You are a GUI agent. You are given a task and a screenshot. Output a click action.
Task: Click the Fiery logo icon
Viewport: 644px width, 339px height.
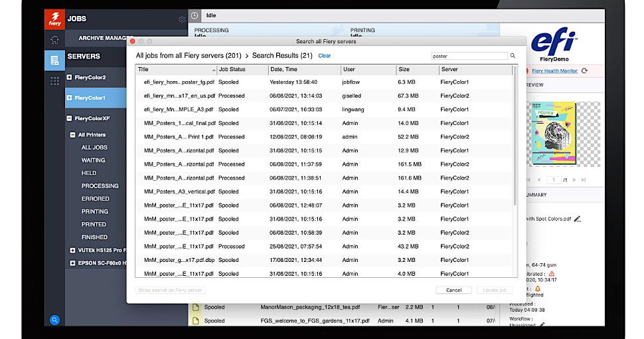(54, 19)
